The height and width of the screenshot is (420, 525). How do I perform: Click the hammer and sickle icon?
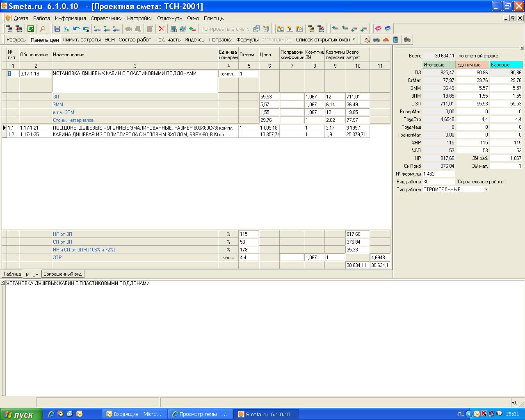[x=367, y=40]
